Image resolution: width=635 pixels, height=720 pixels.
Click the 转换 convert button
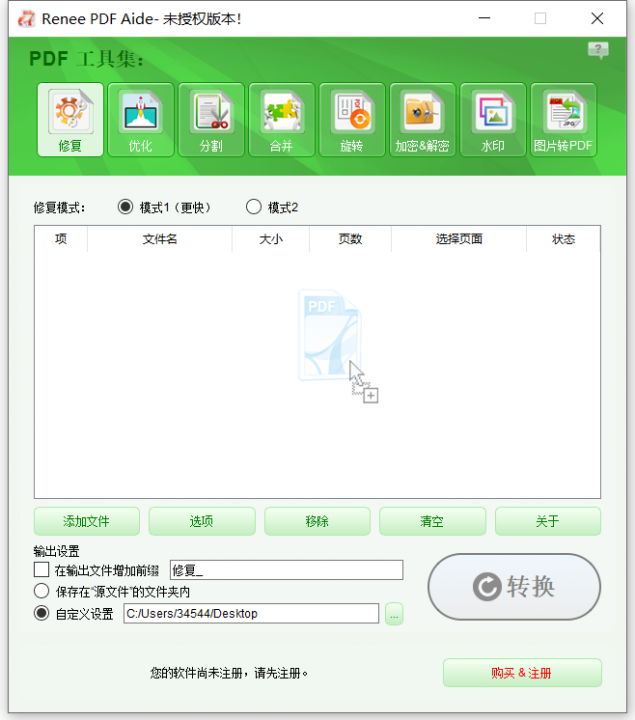515,587
